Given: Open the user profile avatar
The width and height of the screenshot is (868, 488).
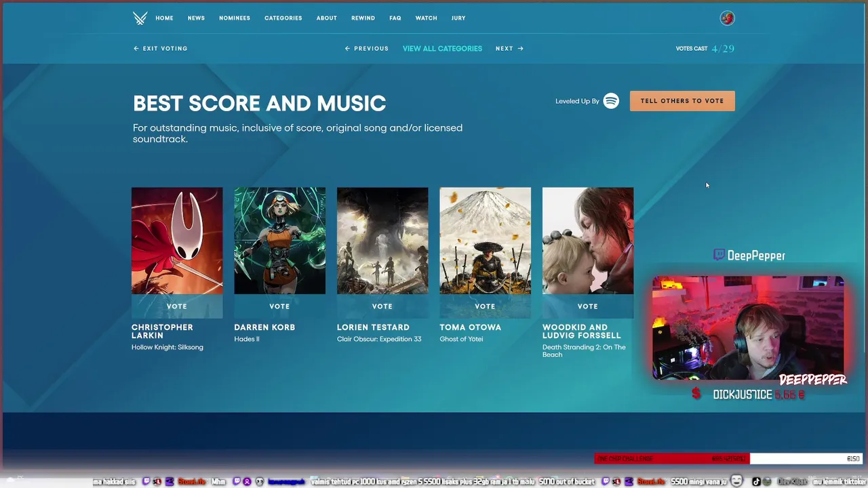Looking at the screenshot, I should point(727,18).
